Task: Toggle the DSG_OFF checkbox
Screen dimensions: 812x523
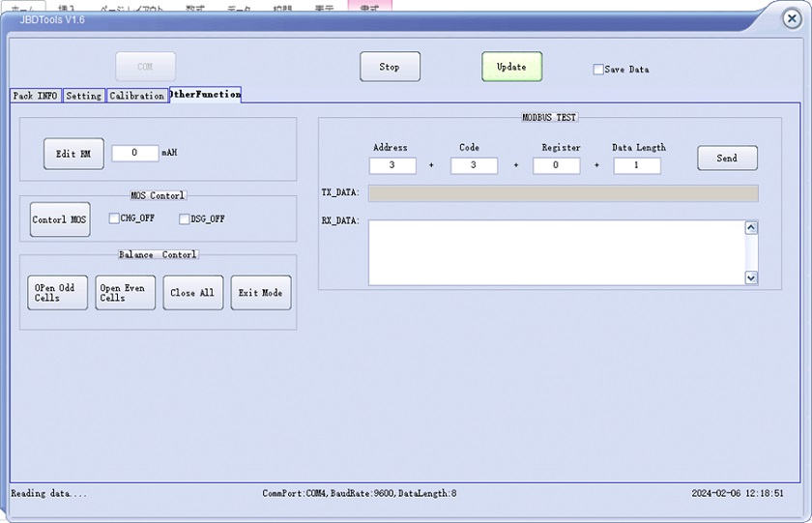Action: [x=185, y=219]
